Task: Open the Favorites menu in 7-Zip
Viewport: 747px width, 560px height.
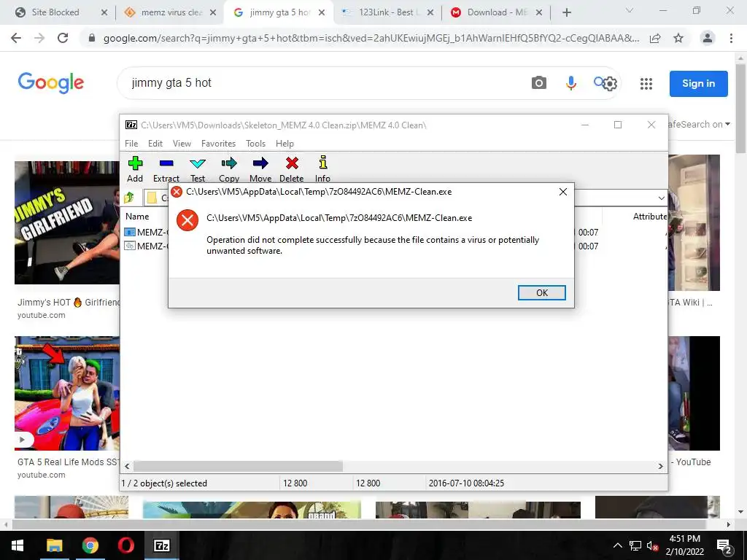Action: tap(218, 144)
